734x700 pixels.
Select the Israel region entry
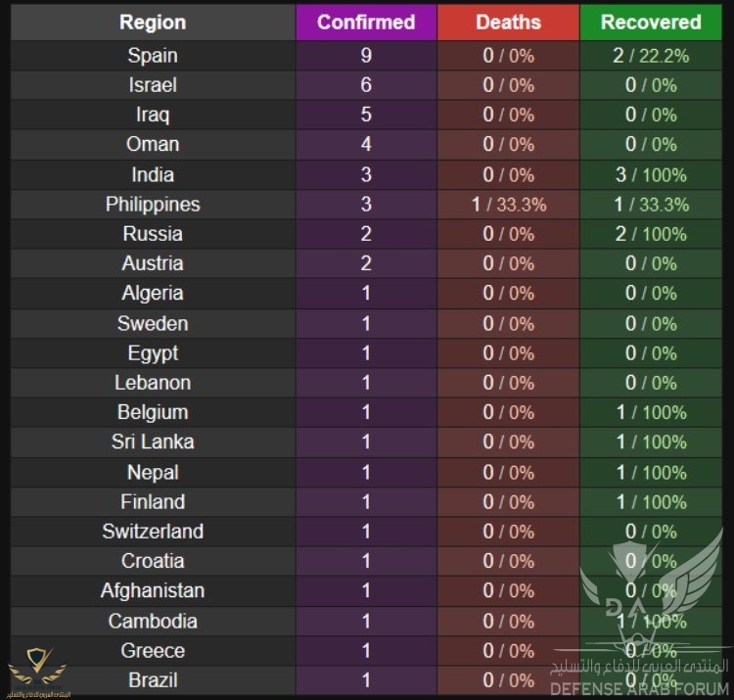pos(153,85)
